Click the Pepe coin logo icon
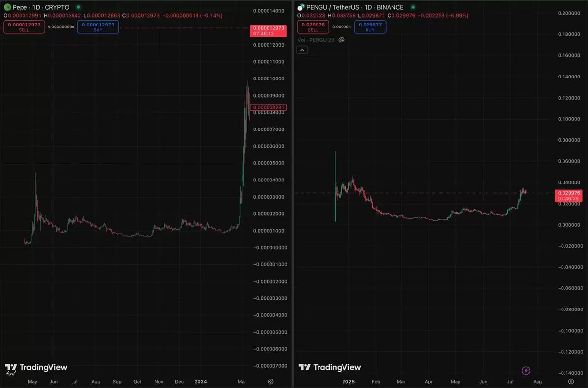The width and height of the screenshot is (588, 388). click(7, 7)
